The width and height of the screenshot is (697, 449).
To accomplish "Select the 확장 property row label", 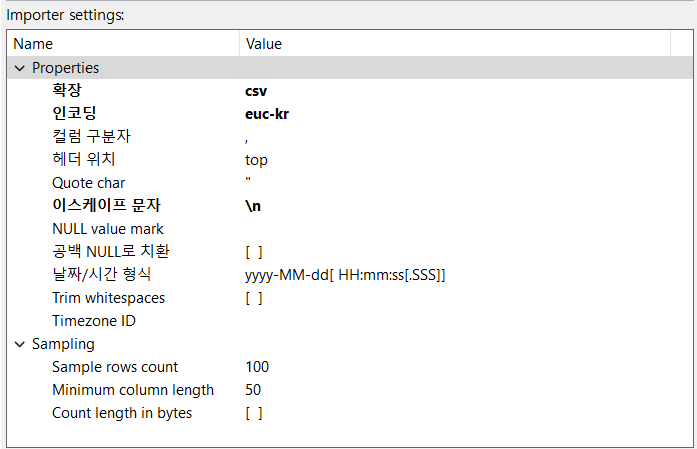I will click(x=67, y=90).
